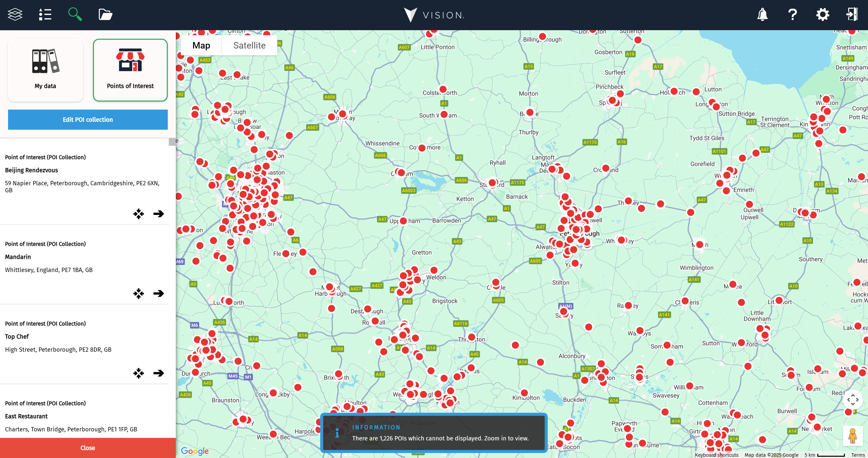The image size is (868, 458).
Task: Click the red POI marker at Stilton's Yaxley
Action: [575, 263]
